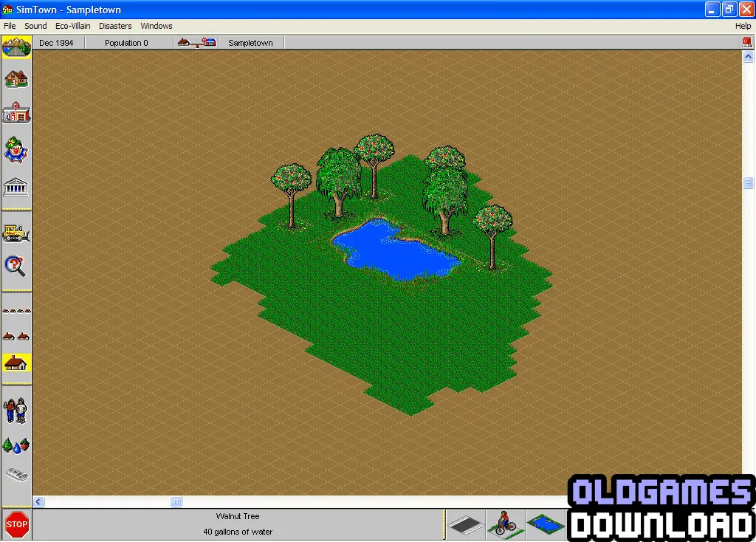Select the magnifying glass query tool
This screenshot has width=756, height=542.
coord(15,266)
